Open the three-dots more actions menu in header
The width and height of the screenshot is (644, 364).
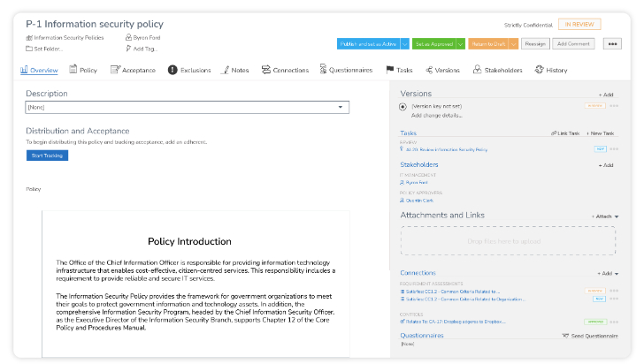[612, 43]
